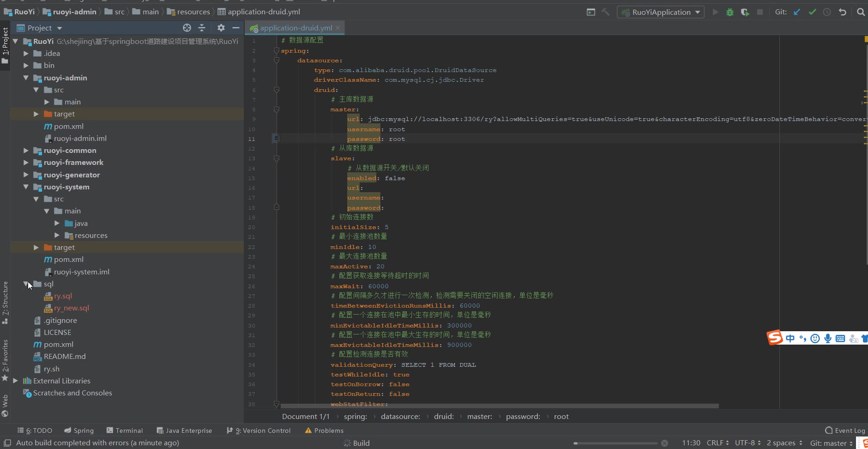Expand External Libraries node
The width and height of the screenshot is (868, 449).
point(16,381)
